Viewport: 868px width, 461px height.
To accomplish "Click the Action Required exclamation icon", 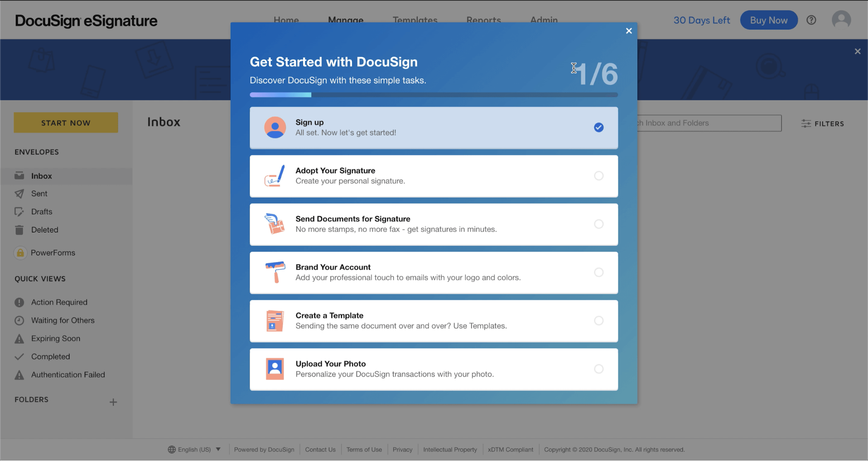I will click(x=19, y=302).
